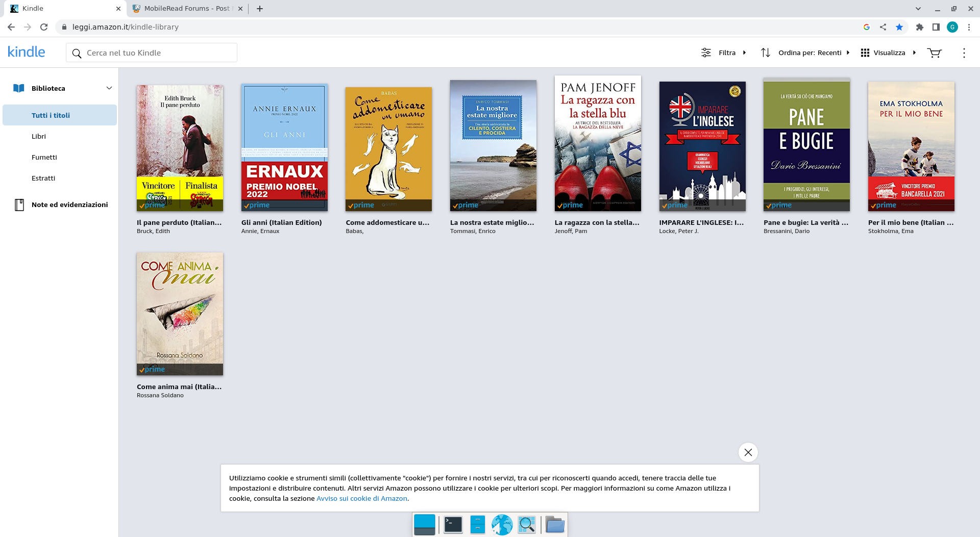Open the magnifier search app in taskbar
This screenshot has height=537, width=980.
pyautogui.click(x=527, y=525)
